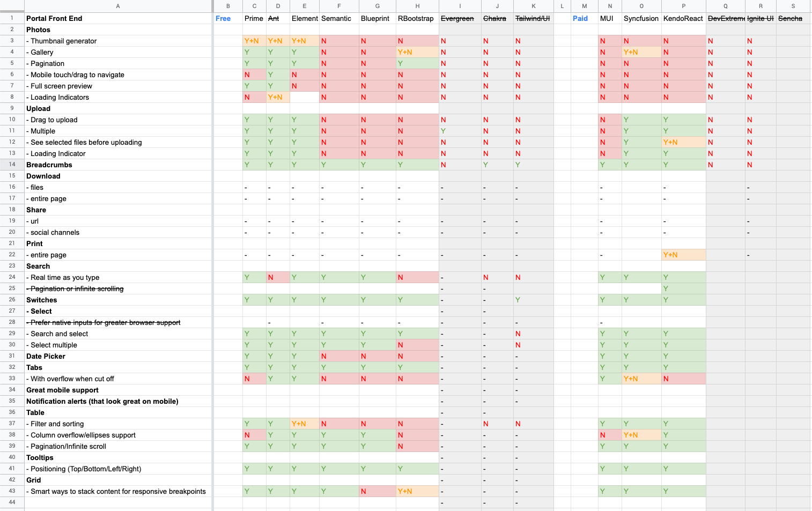The image size is (812, 511).
Task: Click the blue 'Free' header cell
Action: click(228, 18)
